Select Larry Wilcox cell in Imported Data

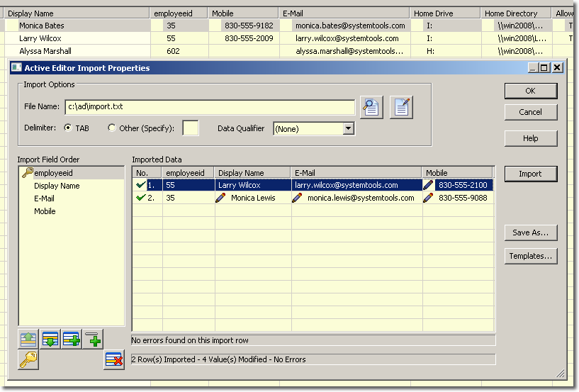252,185
